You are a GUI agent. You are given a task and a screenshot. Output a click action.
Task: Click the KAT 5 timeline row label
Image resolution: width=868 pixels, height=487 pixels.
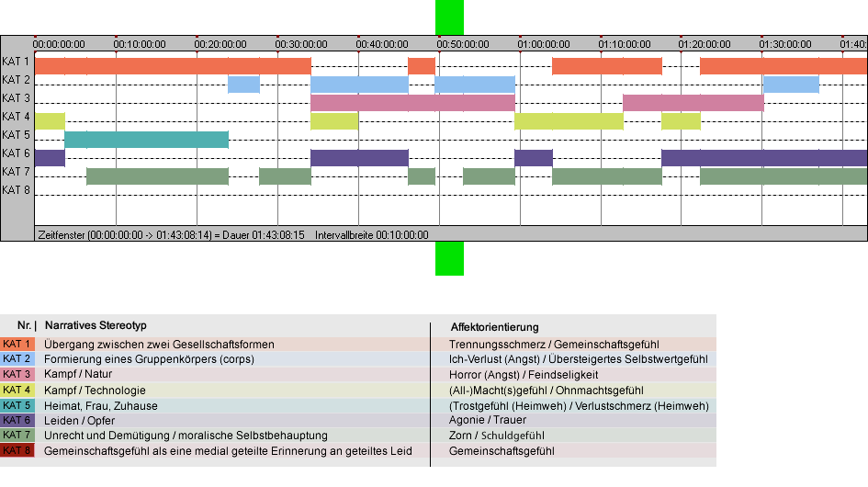[x=16, y=135]
